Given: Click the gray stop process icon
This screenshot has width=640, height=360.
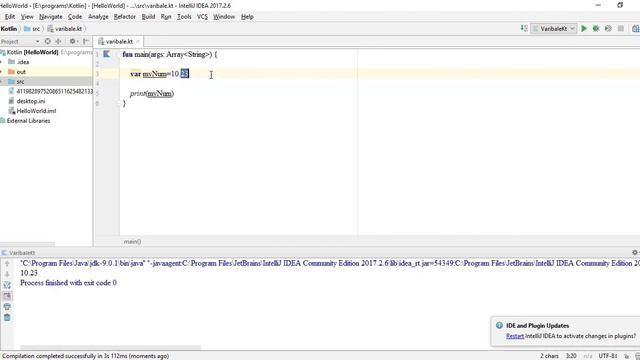Looking at the screenshot, I should (621, 29).
